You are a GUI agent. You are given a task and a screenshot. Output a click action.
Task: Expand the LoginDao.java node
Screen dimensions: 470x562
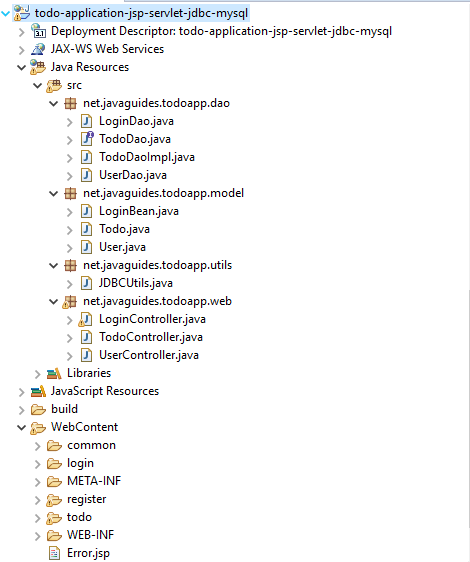coord(70,122)
